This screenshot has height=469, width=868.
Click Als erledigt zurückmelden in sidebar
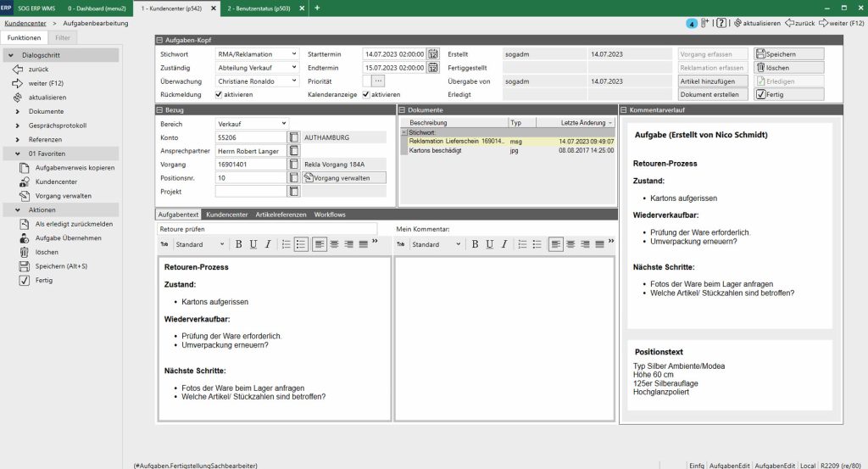tap(75, 224)
